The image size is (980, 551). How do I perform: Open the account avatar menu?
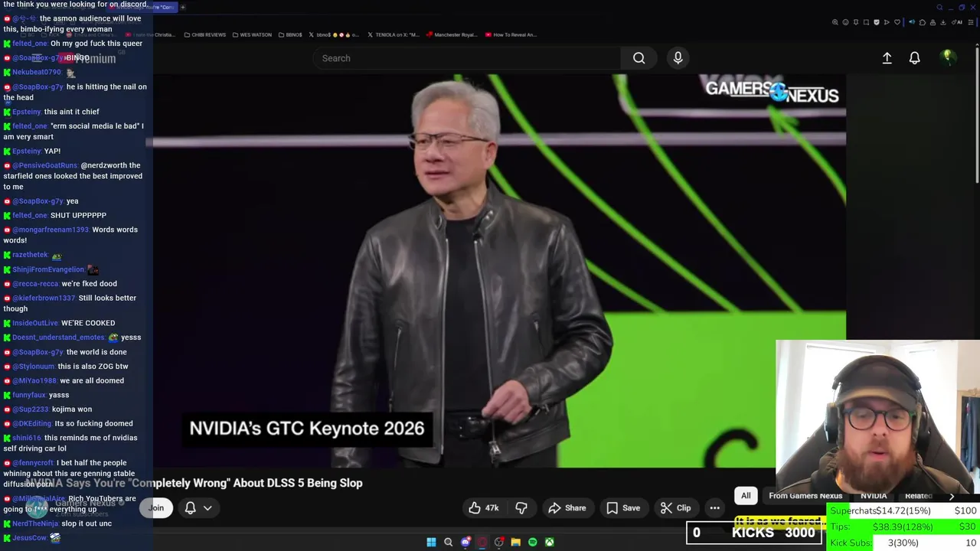pos(947,57)
